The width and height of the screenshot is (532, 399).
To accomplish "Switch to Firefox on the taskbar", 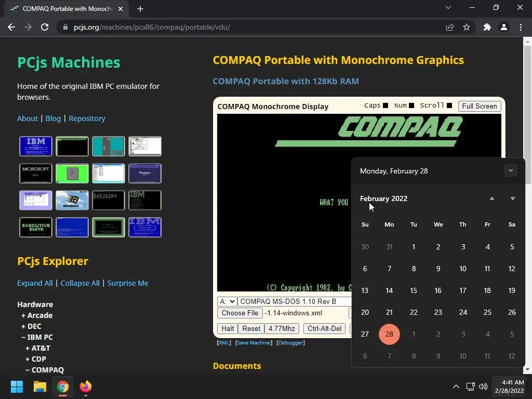I will tap(86, 387).
